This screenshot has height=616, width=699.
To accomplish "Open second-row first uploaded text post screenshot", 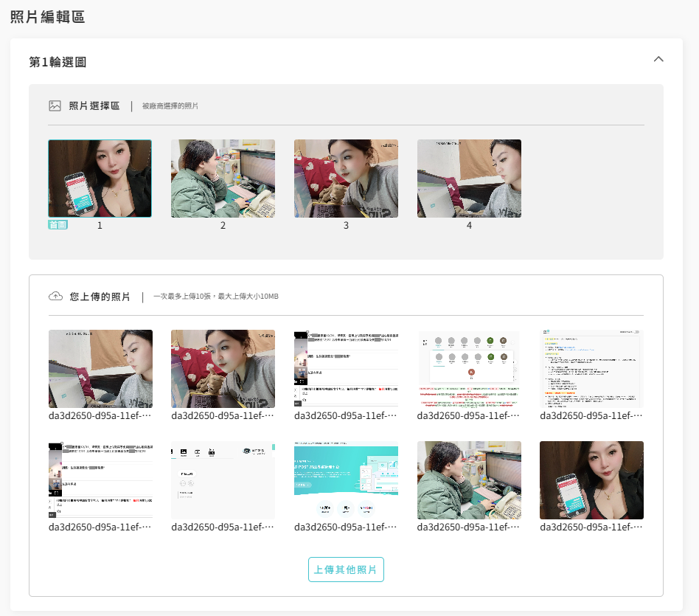I will (x=100, y=480).
